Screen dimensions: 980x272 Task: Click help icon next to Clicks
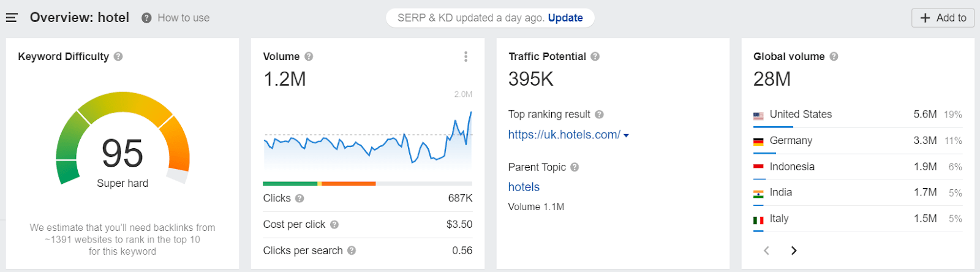point(300,198)
